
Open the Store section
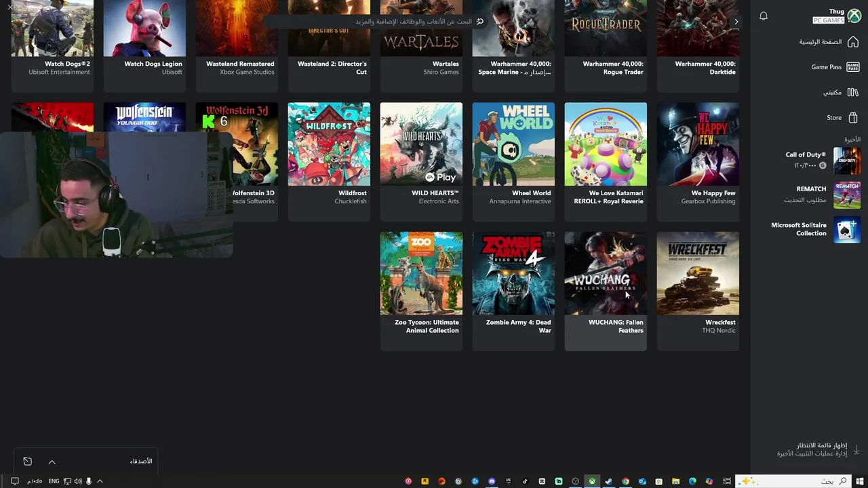pos(843,117)
